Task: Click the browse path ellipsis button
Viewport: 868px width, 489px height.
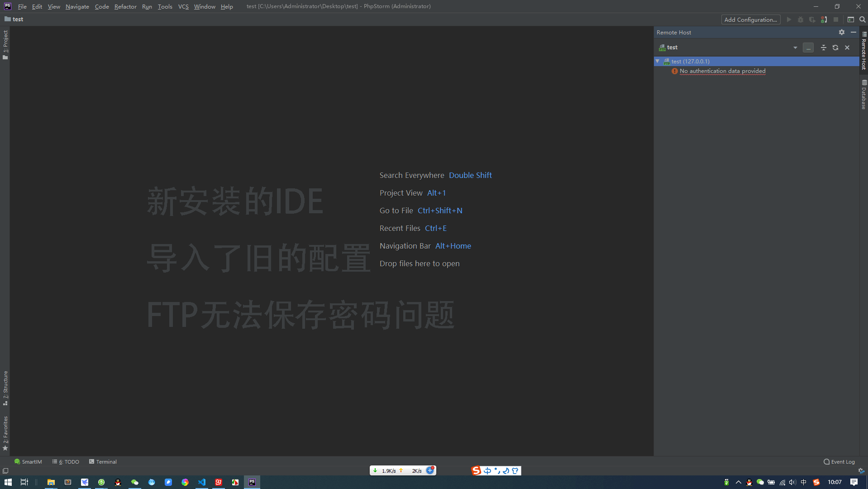Action: coord(808,48)
